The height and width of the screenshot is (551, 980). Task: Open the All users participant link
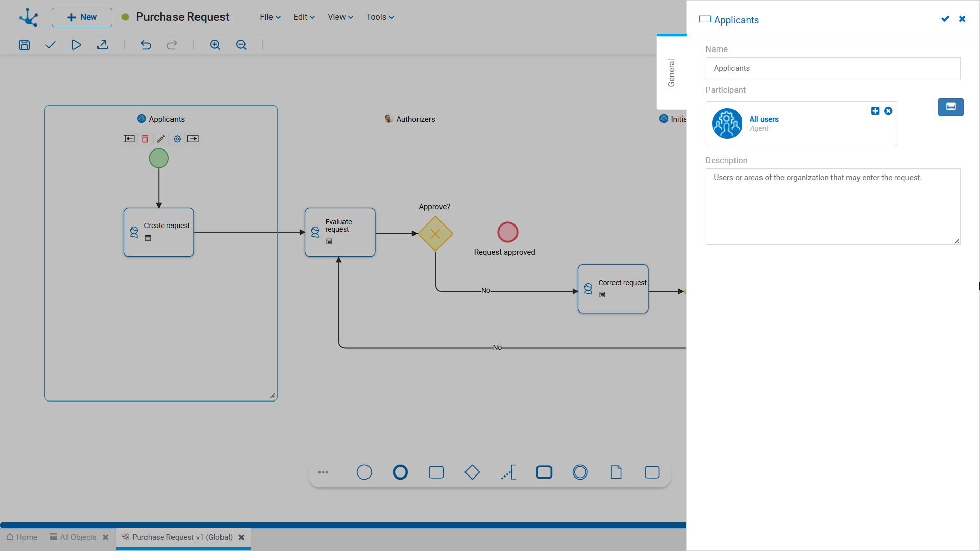tap(764, 119)
